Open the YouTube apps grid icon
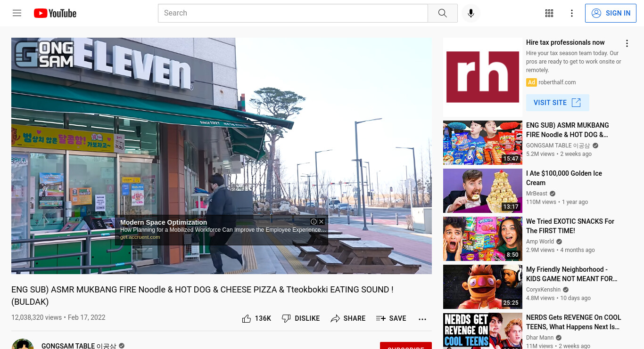This screenshot has width=644, height=349. (x=549, y=13)
